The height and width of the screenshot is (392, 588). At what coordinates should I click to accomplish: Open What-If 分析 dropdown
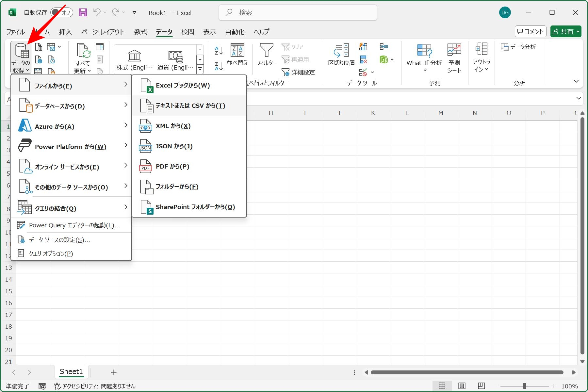pos(424,58)
